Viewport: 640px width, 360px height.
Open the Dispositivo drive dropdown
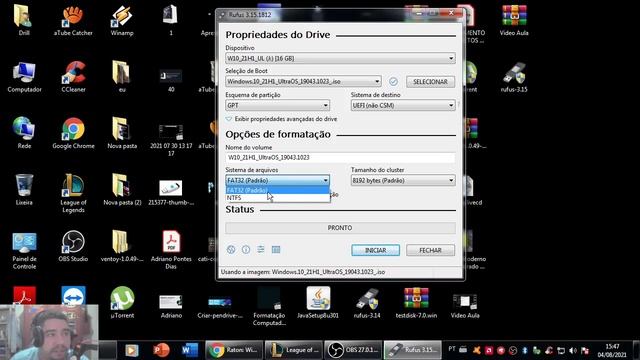coord(340,58)
